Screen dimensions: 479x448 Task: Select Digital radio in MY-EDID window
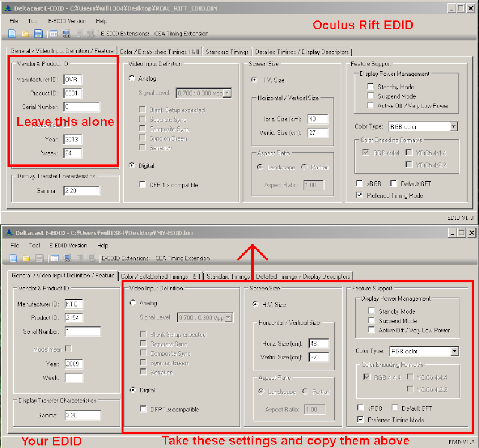(x=133, y=390)
